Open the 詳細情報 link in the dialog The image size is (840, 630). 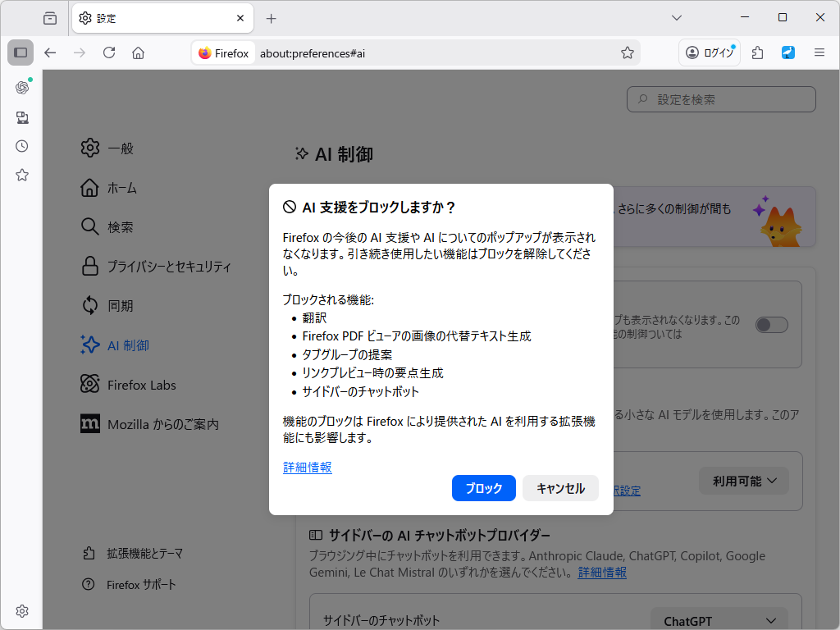pyautogui.click(x=307, y=468)
